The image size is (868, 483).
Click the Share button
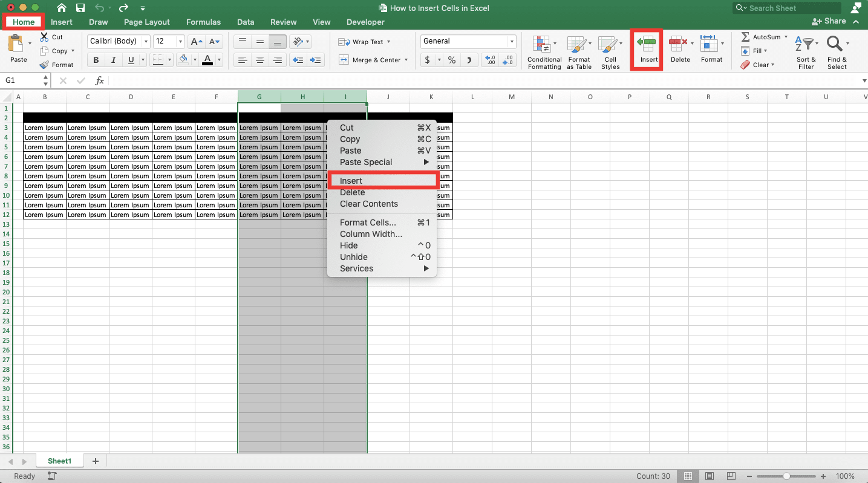(829, 21)
